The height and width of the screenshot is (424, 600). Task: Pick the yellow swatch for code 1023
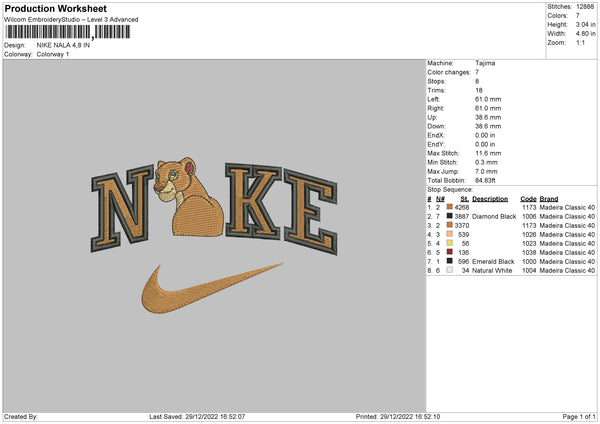tap(450, 243)
